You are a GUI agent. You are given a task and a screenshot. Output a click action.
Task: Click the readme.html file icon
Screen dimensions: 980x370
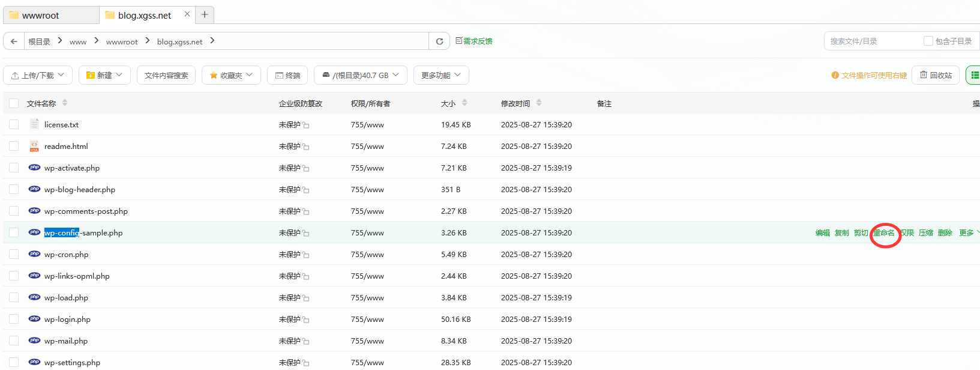pos(34,146)
